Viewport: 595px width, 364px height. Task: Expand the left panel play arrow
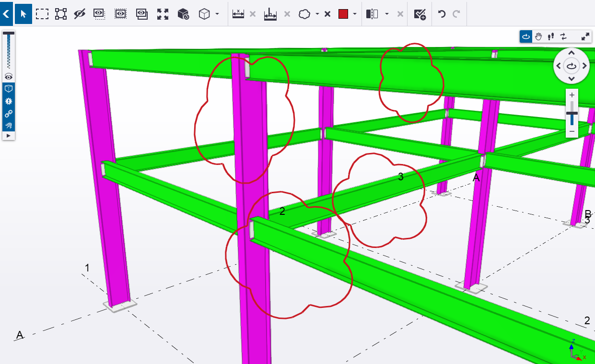(x=9, y=136)
